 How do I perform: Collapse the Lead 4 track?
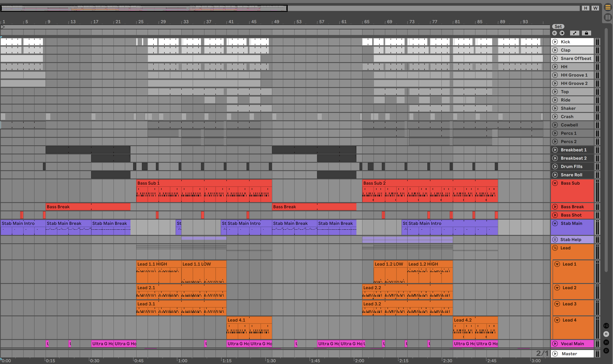pyautogui.click(x=557, y=320)
